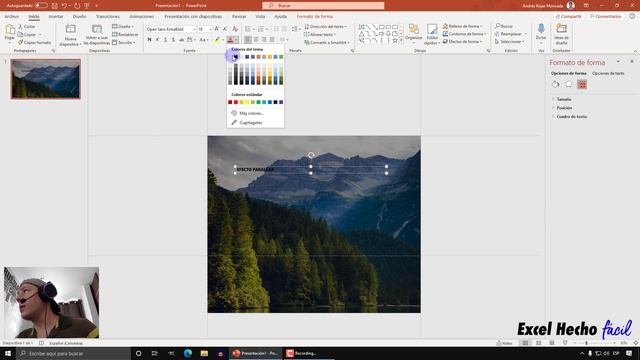Switch to the Revisar tab
This screenshot has height=360, width=640.
point(239,16)
